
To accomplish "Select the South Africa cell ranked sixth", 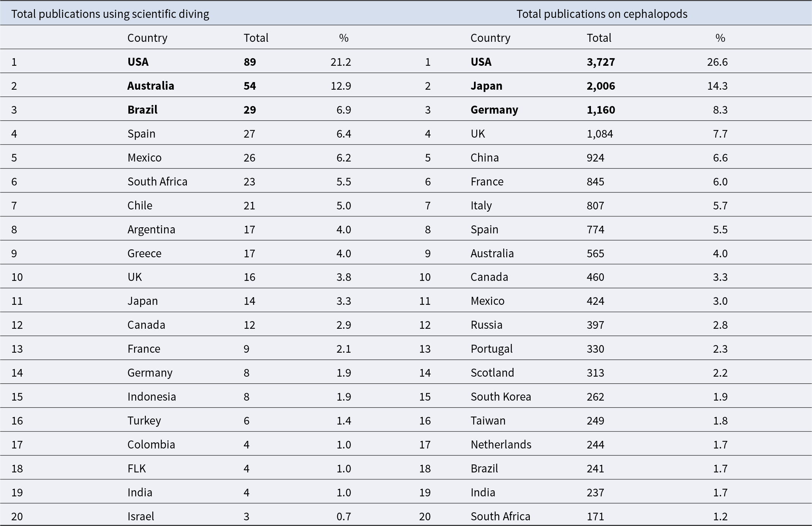I will click(x=157, y=182).
